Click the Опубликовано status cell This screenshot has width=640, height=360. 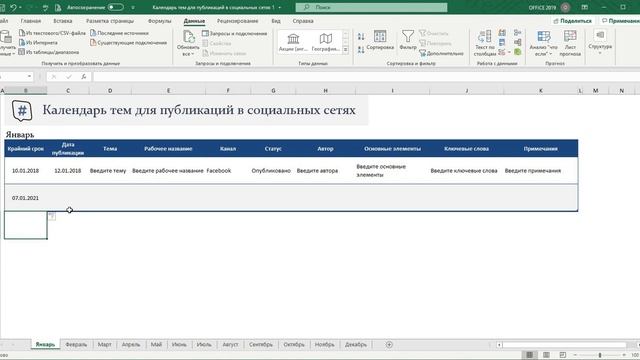(x=273, y=171)
